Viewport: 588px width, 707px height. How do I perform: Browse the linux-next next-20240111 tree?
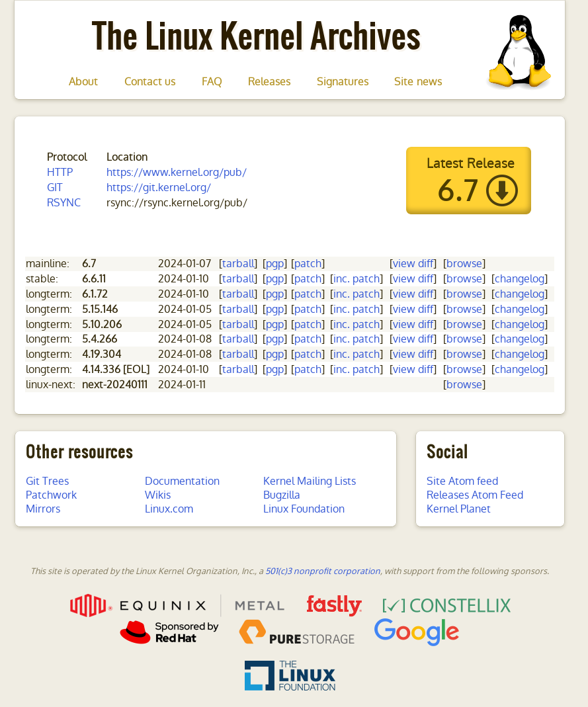pos(464,385)
